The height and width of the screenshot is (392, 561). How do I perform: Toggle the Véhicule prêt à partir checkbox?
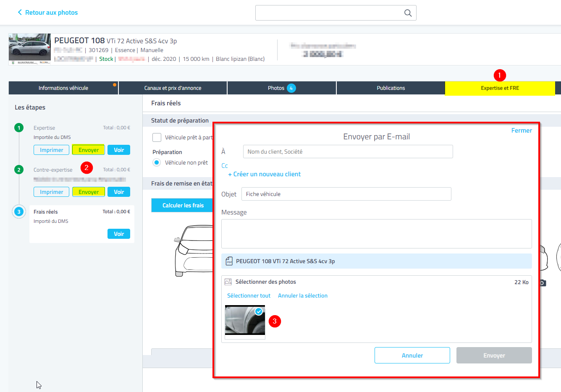157,137
